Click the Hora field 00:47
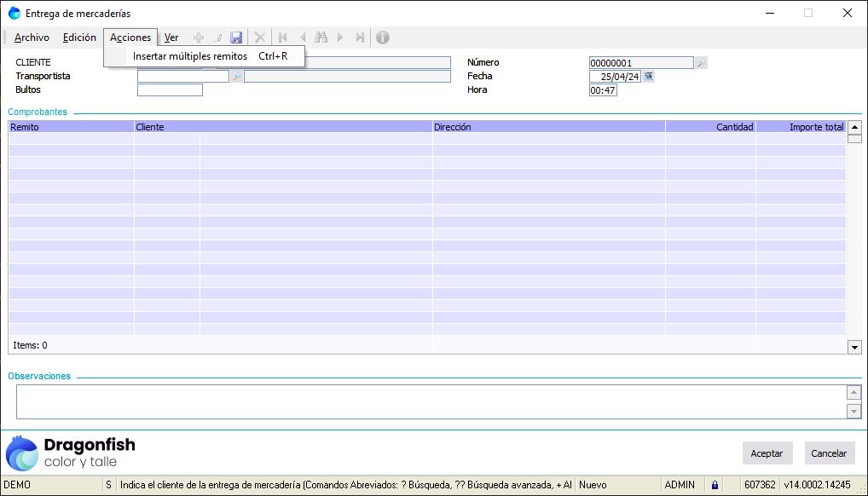Viewport: 868px width, 496px height. click(x=603, y=89)
